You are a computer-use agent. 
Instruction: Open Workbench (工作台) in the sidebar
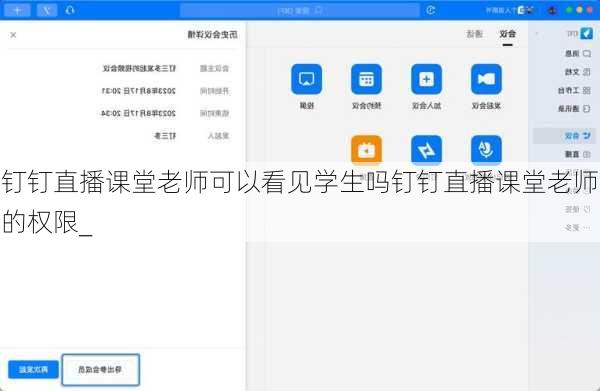click(x=574, y=90)
